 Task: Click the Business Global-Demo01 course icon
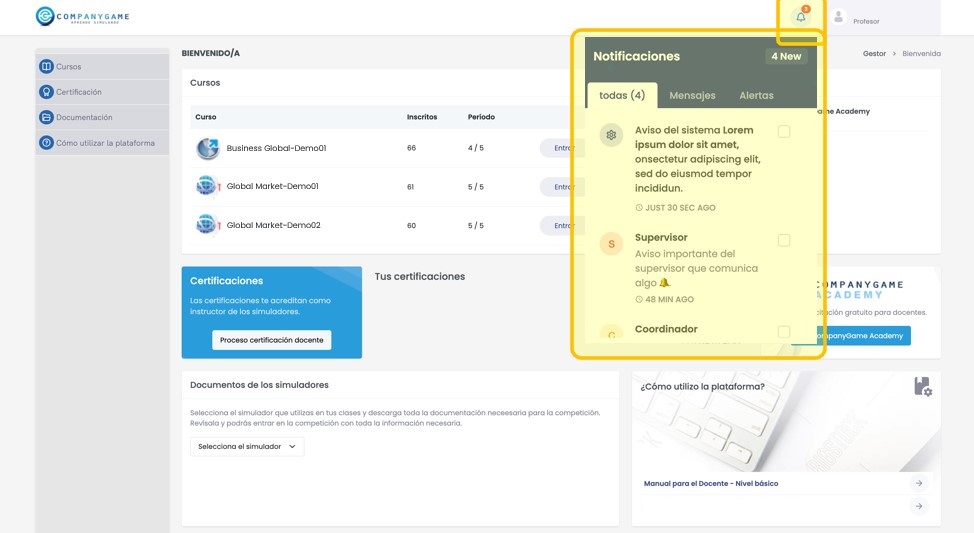click(207, 148)
